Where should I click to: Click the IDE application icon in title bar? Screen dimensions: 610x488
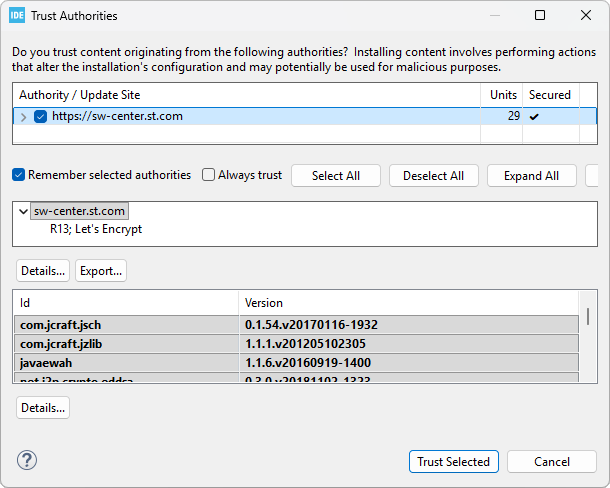[x=18, y=16]
